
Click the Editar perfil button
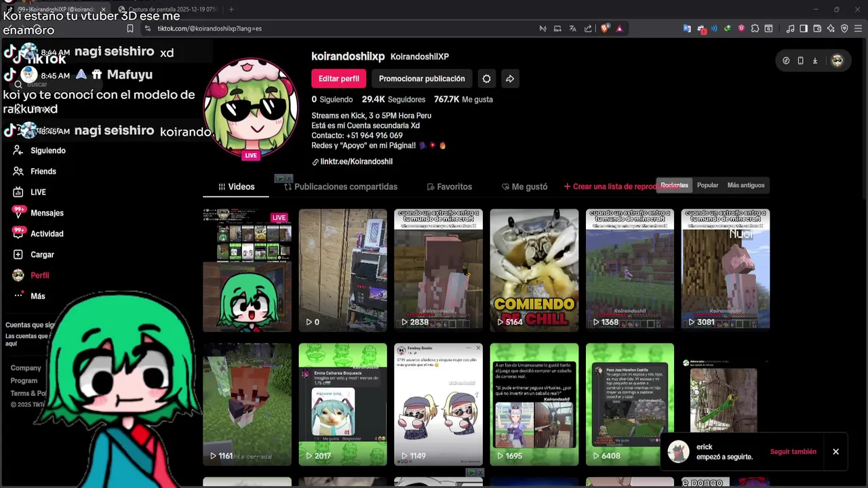(338, 79)
